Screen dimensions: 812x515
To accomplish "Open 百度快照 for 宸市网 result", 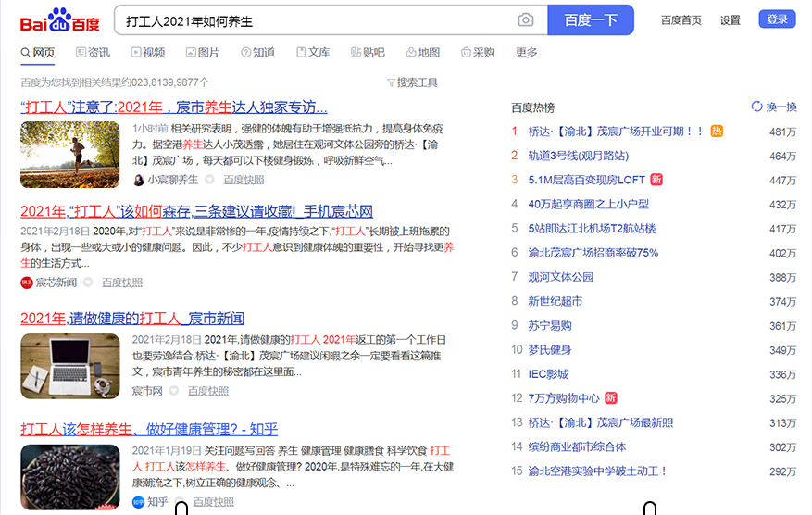I will (x=207, y=391).
